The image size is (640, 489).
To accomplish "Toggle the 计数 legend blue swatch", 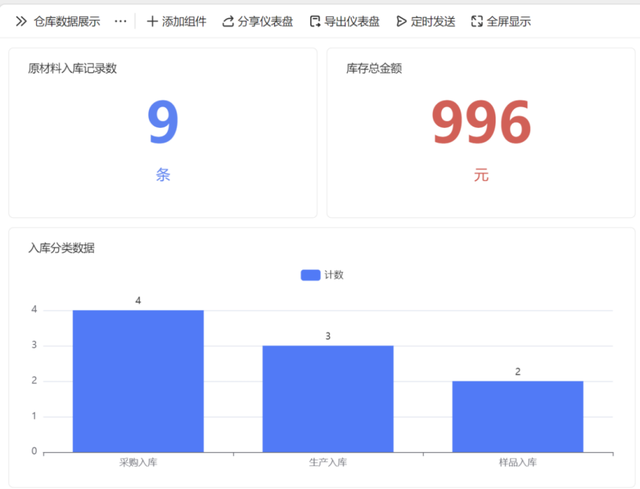I will [310, 275].
